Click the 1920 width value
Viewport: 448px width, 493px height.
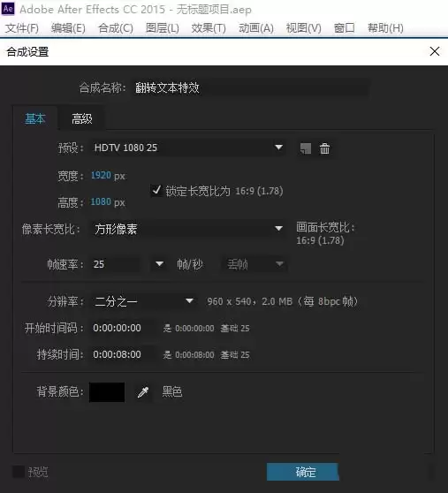coord(101,175)
